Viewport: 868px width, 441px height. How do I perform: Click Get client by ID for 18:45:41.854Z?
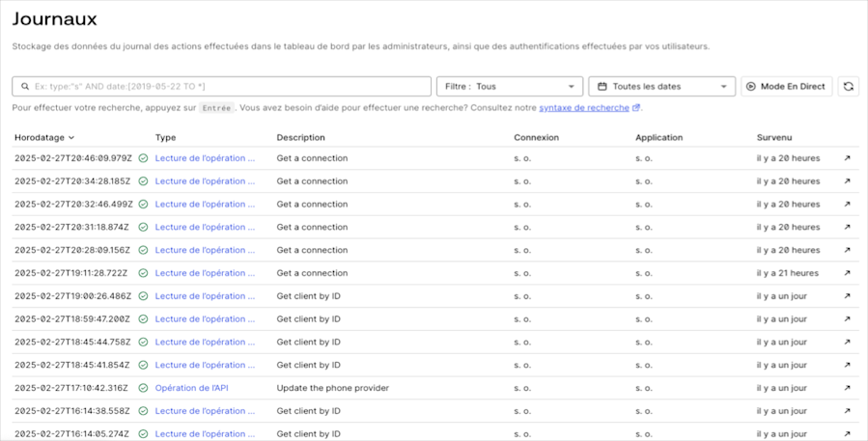308,365
